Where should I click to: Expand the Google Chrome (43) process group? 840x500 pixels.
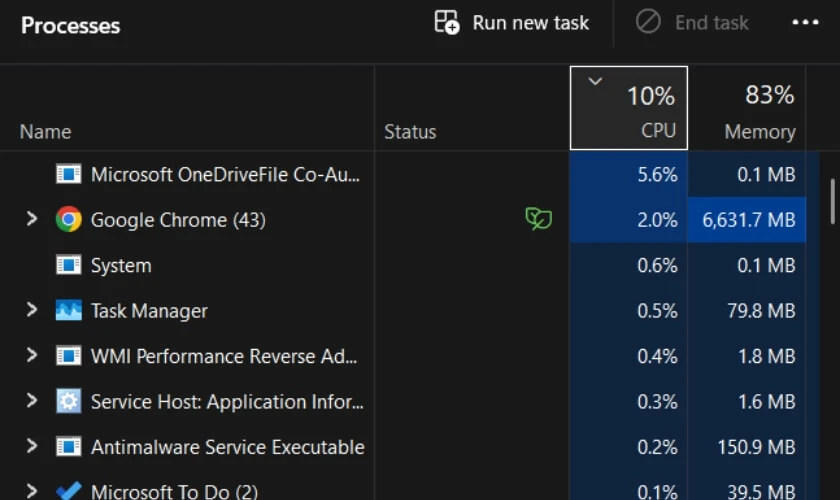(x=32, y=219)
